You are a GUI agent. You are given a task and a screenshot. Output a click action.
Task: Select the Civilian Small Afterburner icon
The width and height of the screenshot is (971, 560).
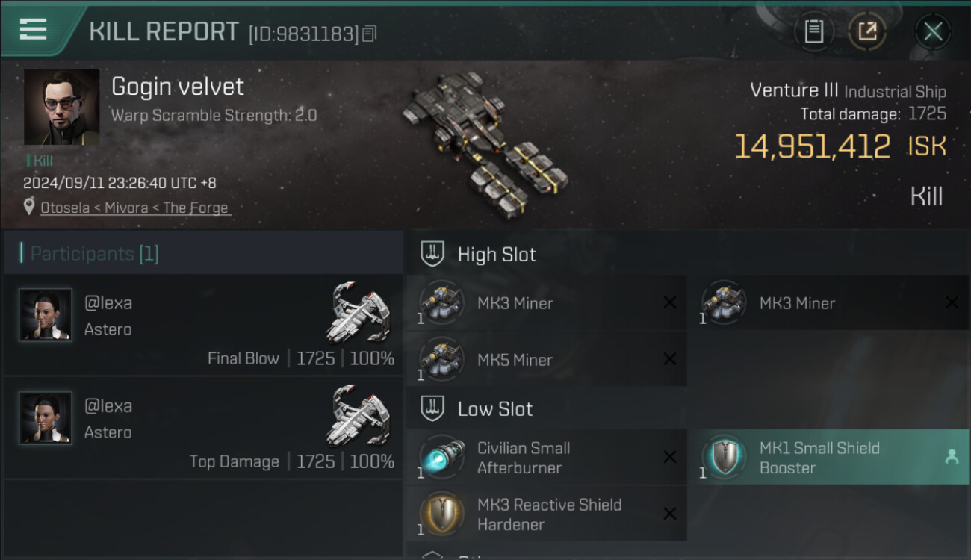click(441, 457)
